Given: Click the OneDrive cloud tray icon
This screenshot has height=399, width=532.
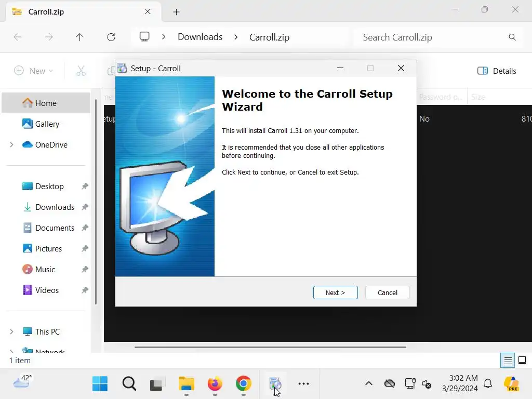Looking at the screenshot, I should 390,384.
